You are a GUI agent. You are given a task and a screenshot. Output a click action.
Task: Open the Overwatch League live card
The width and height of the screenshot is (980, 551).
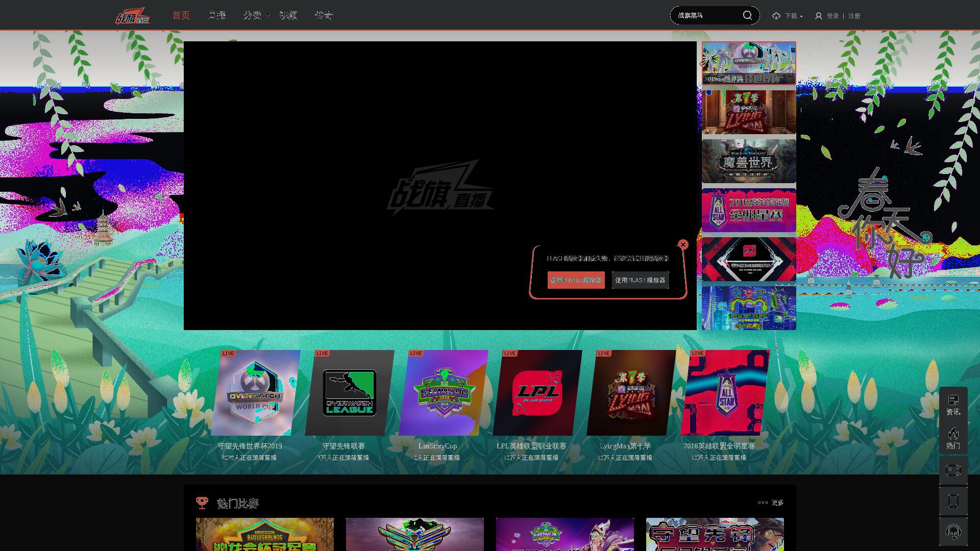tap(350, 393)
